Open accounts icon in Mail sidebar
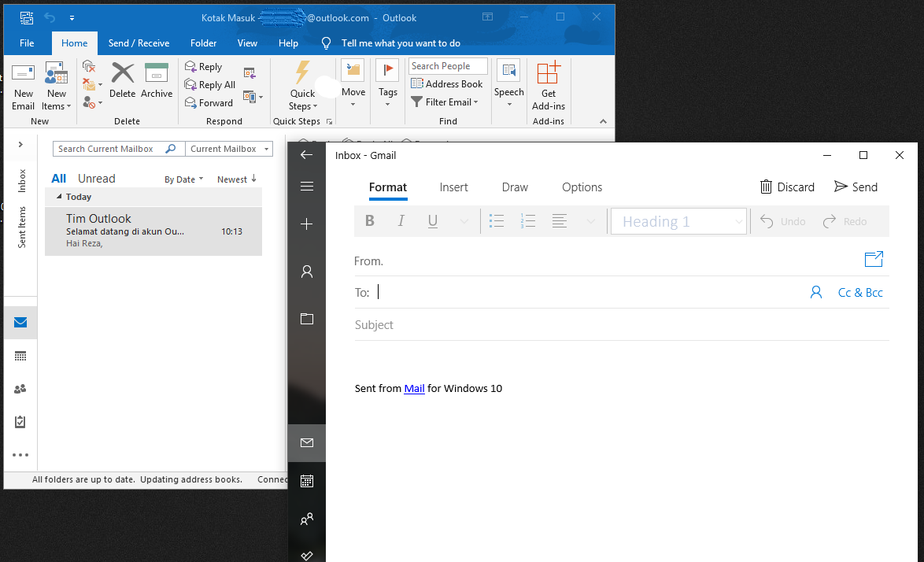This screenshot has width=924, height=562. point(306,272)
